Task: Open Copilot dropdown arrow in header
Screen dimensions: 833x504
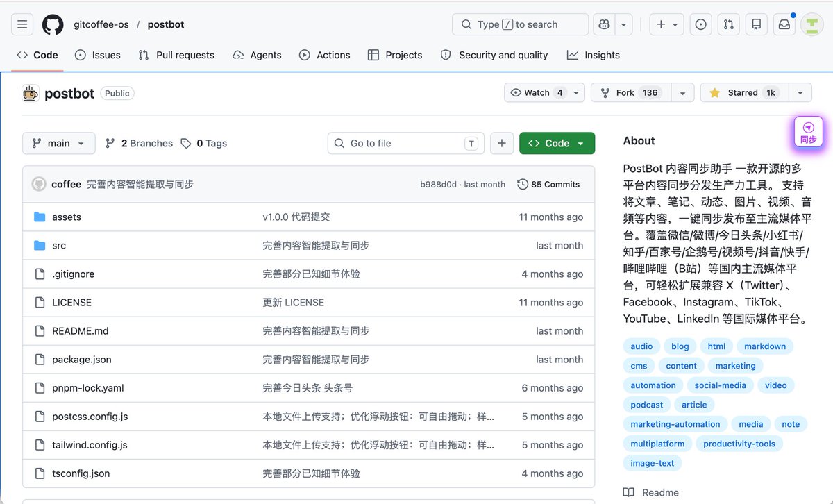Action: coord(624,24)
